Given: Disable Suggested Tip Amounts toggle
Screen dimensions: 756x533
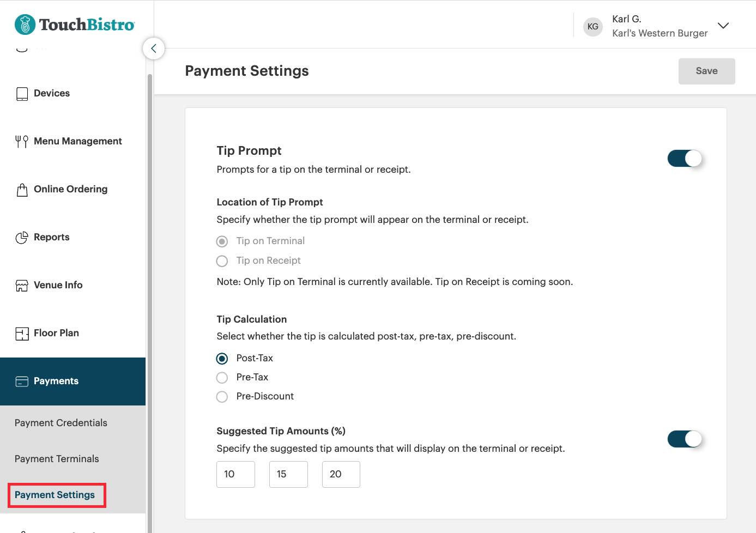Looking at the screenshot, I should [685, 439].
